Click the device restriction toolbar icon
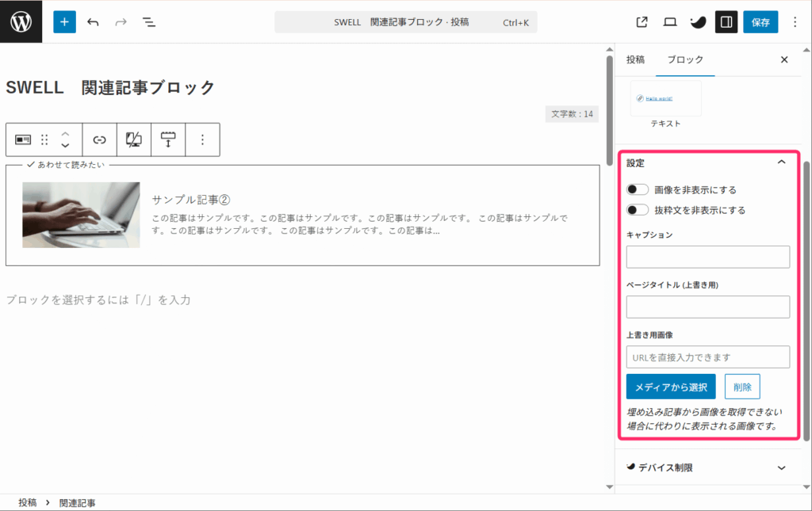812x511 pixels. click(x=133, y=139)
